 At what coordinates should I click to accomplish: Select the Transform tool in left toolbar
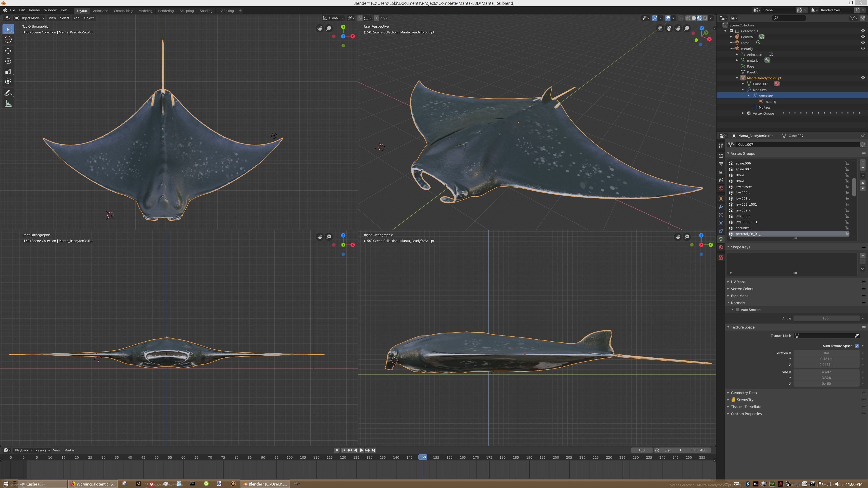coord(8,82)
